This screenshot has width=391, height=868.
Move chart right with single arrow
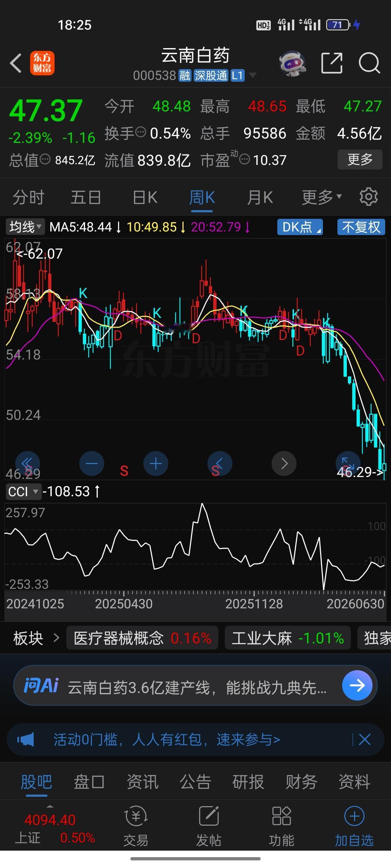pyautogui.click(x=284, y=464)
